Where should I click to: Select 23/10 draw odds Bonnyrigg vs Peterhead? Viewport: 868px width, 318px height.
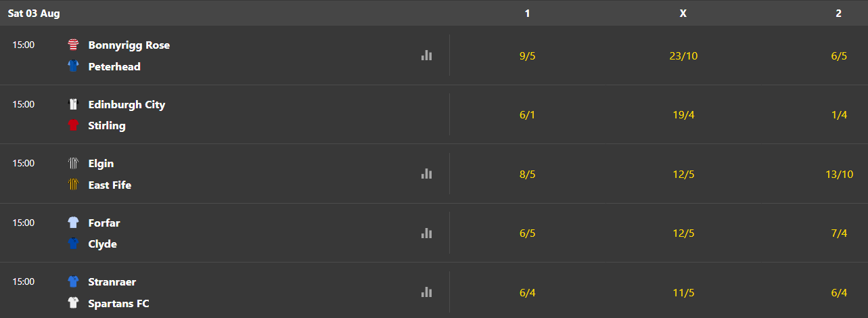683,55
